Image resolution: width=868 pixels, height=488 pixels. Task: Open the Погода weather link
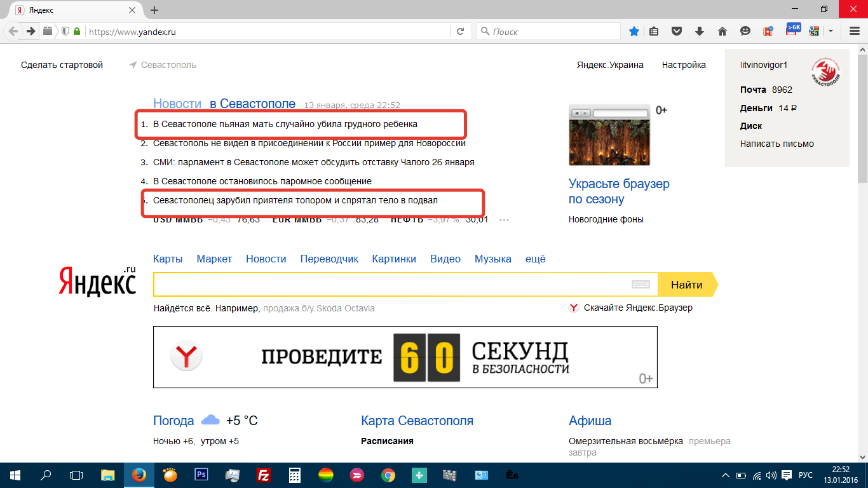pos(173,421)
